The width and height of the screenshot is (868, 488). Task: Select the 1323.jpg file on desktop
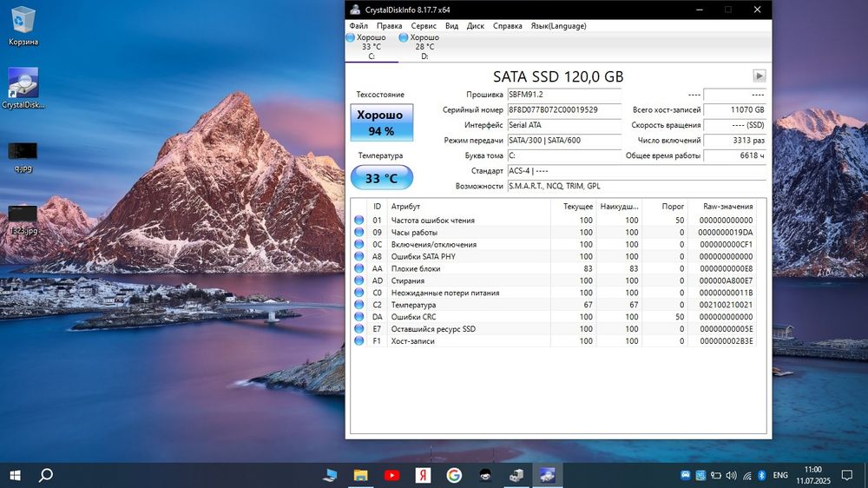(23, 220)
